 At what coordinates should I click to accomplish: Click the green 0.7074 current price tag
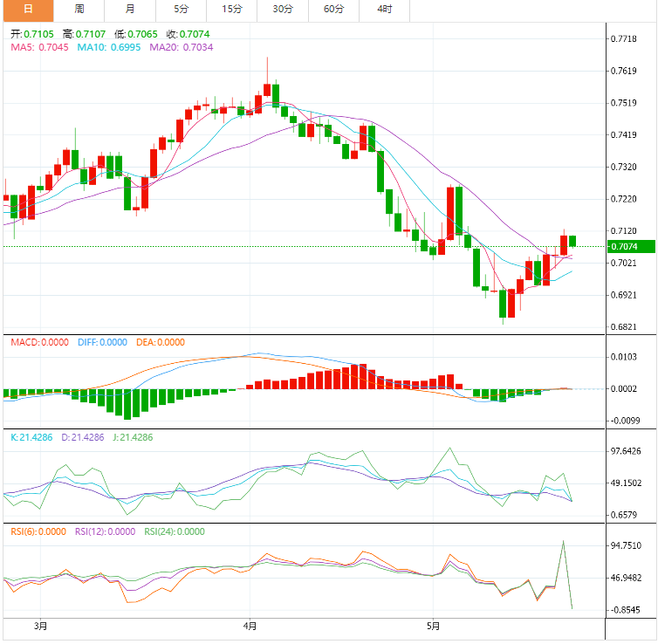point(631,247)
